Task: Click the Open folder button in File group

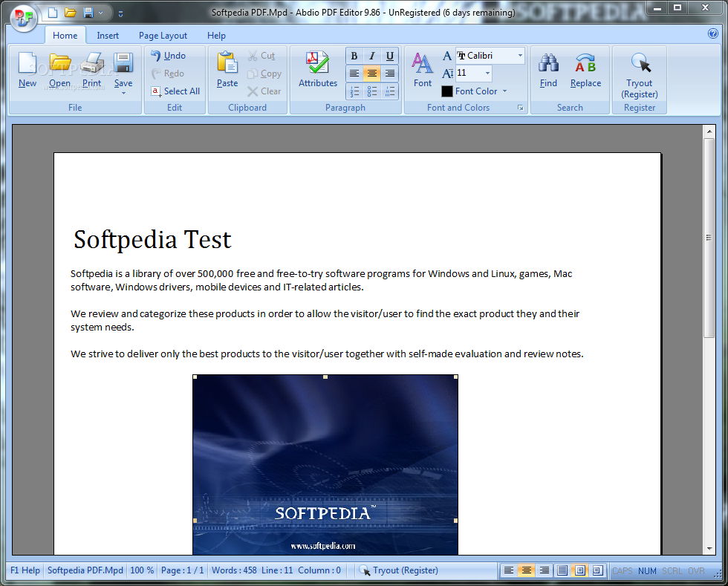Action: 60,70
